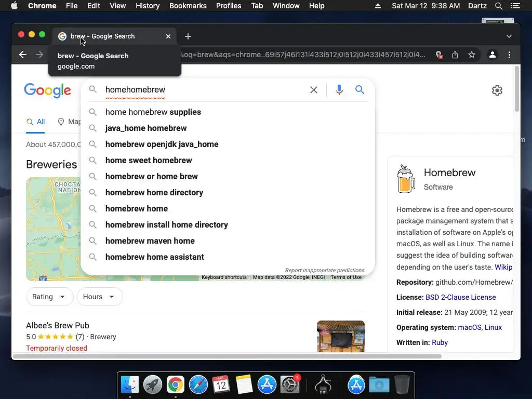This screenshot has height=399, width=532.
Task: Click the URL in the address bar
Action: 303,55
